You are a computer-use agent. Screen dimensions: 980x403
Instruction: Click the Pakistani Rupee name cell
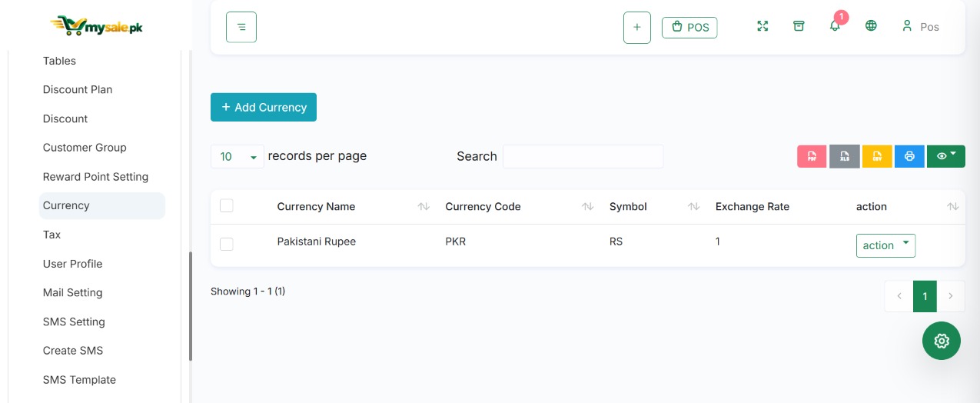tap(317, 241)
